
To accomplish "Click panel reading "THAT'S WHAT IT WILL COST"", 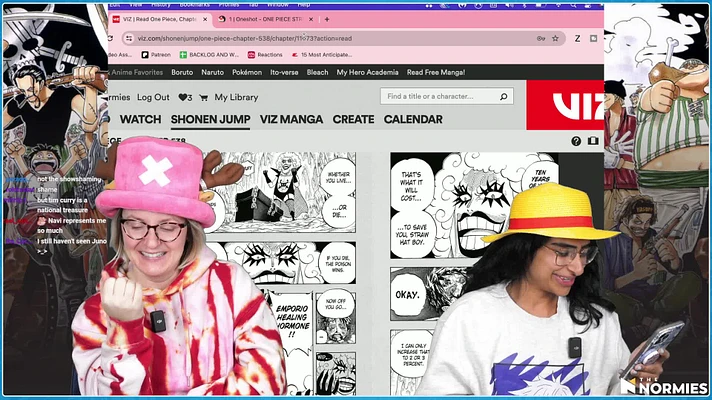I will (474, 205).
